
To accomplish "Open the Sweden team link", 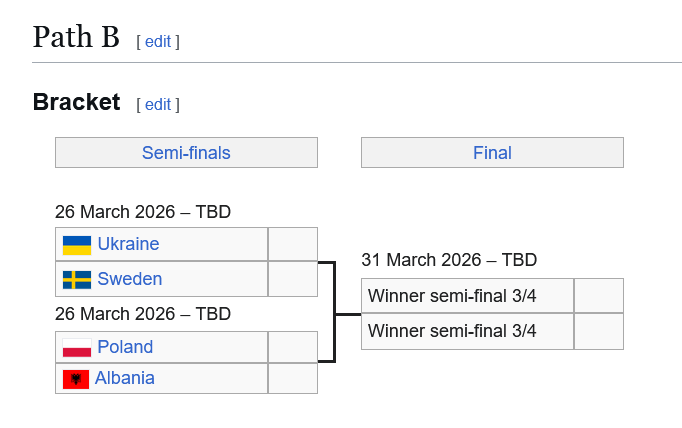I will [130, 279].
